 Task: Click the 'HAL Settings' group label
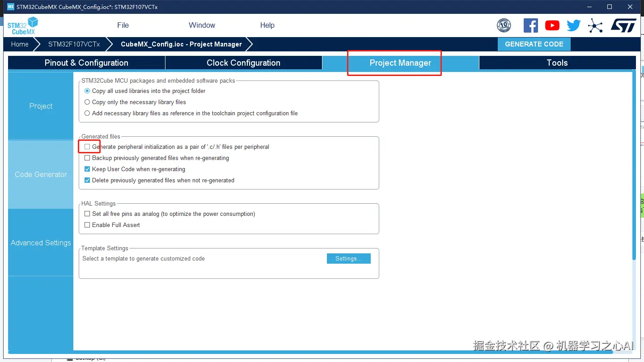click(98, 203)
